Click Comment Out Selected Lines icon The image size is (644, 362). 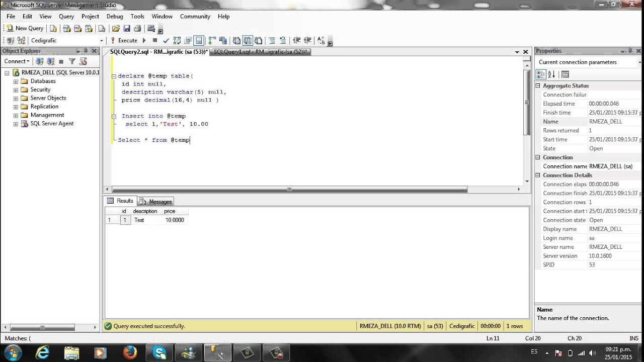[x=272, y=41]
